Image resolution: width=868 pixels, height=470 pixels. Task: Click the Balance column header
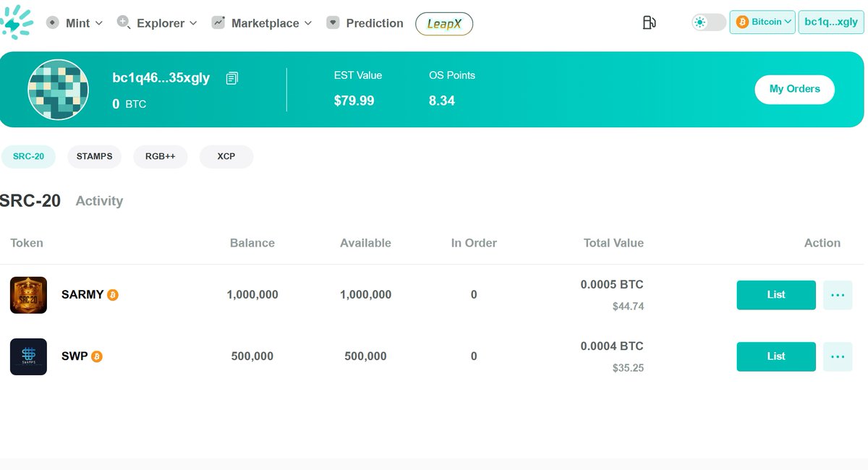[252, 243]
